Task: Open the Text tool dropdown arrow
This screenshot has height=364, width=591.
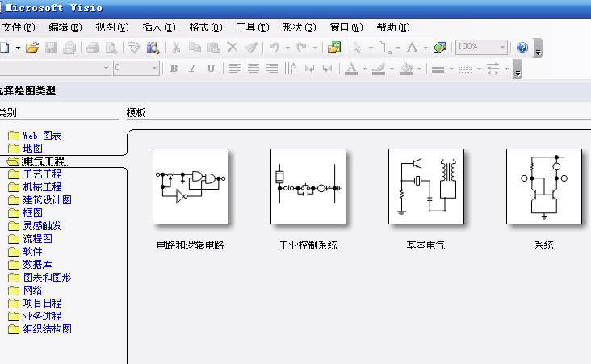Action: click(x=426, y=48)
